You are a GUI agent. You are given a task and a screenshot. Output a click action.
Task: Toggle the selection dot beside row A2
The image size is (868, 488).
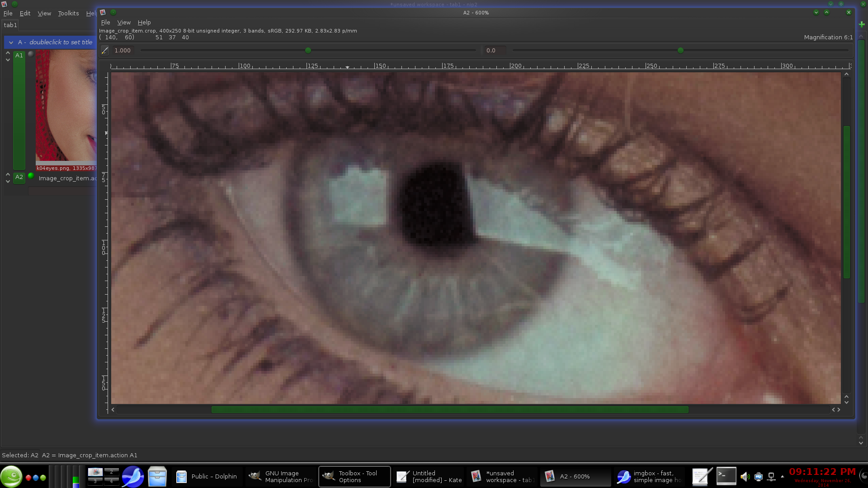(x=31, y=176)
